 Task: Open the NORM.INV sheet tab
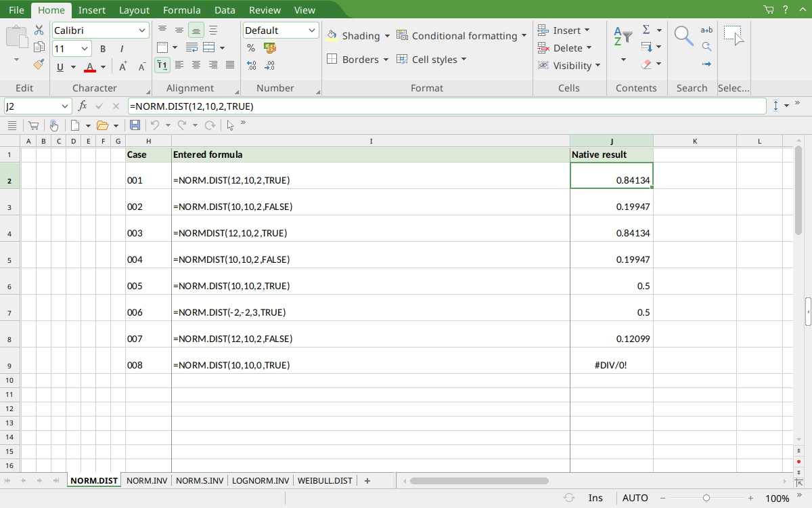(x=147, y=481)
